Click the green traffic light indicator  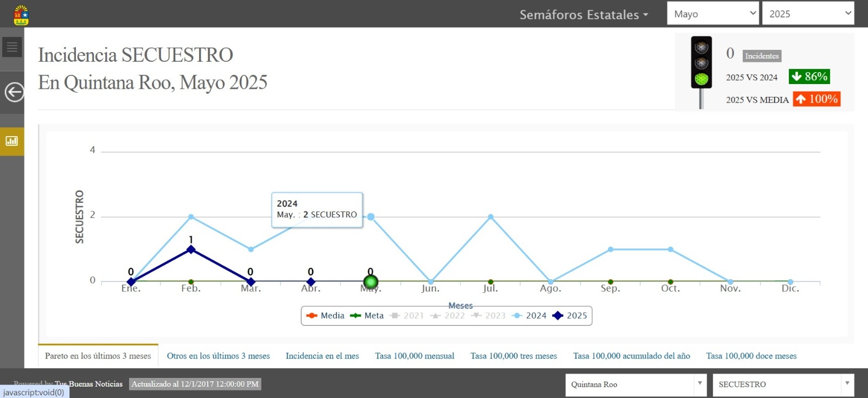tap(701, 79)
